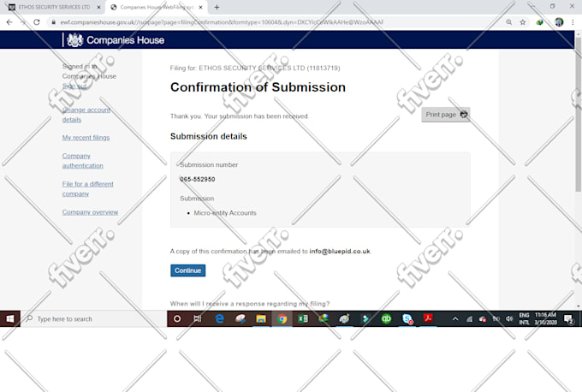Click the taskbar clock 11:16 AM
Image resolution: width=582 pixels, height=392 pixels.
click(x=545, y=319)
